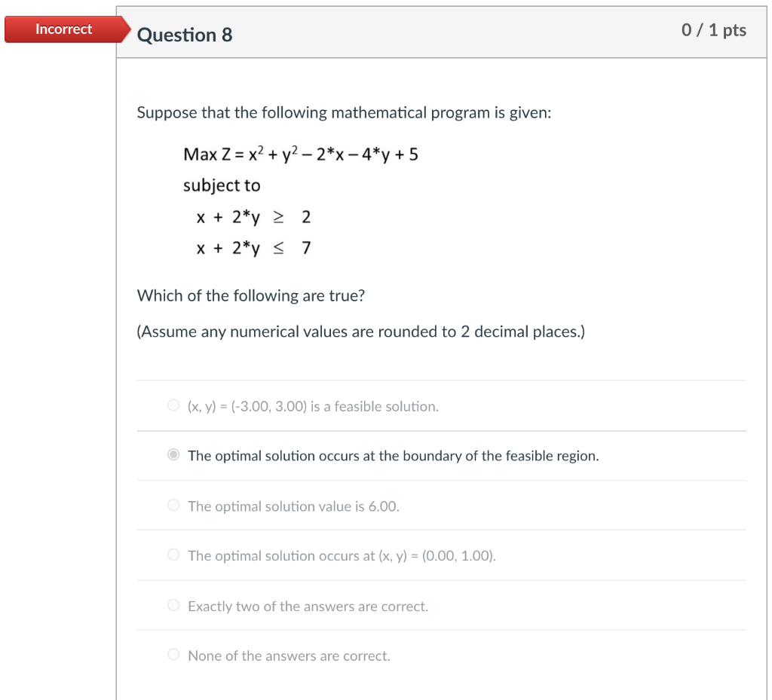Click the rounding assumption note text

coord(360,332)
